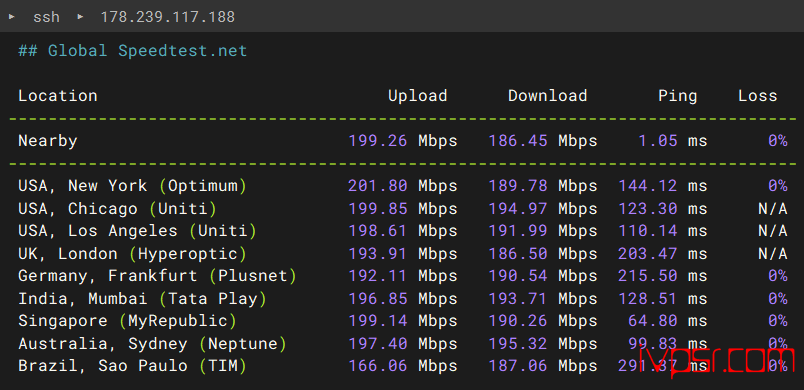804x390 pixels.
Task: Select Los Angeles ping 110.14
Action: click(648, 231)
